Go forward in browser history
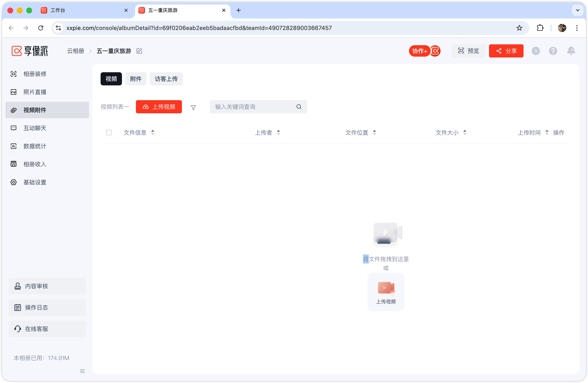The width and height of the screenshot is (588, 383). (26, 28)
